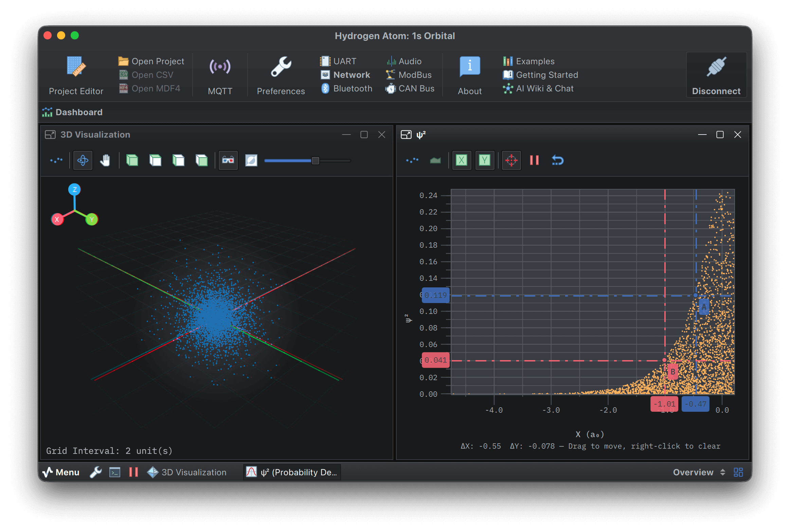Toggle the Y axis tracking button
This screenshot has width=790, height=532.
[x=485, y=160]
